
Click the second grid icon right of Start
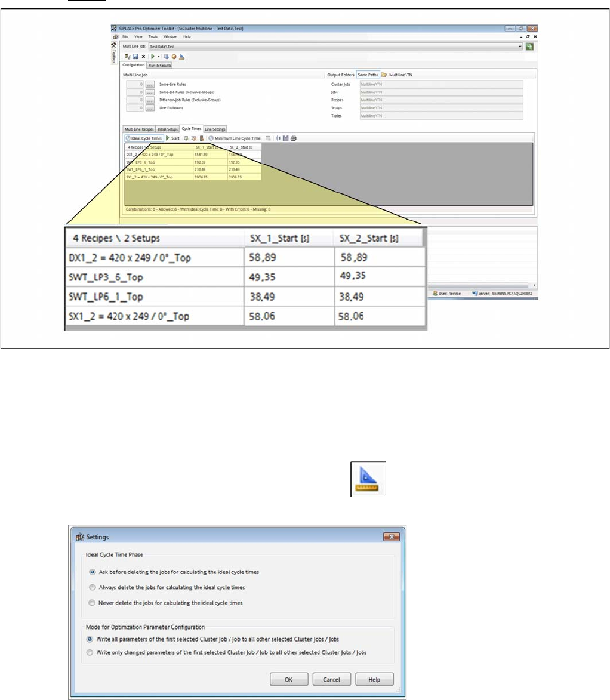click(x=194, y=138)
